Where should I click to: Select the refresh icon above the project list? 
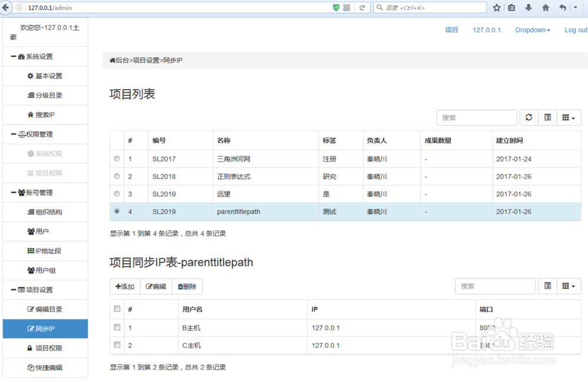(528, 117)
